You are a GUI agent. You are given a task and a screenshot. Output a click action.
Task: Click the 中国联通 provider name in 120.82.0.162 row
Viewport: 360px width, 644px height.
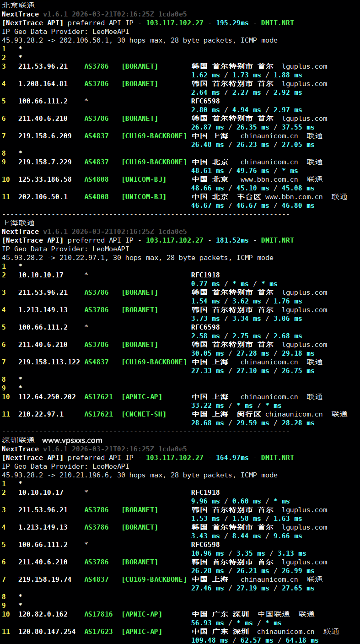coord(274,614)
